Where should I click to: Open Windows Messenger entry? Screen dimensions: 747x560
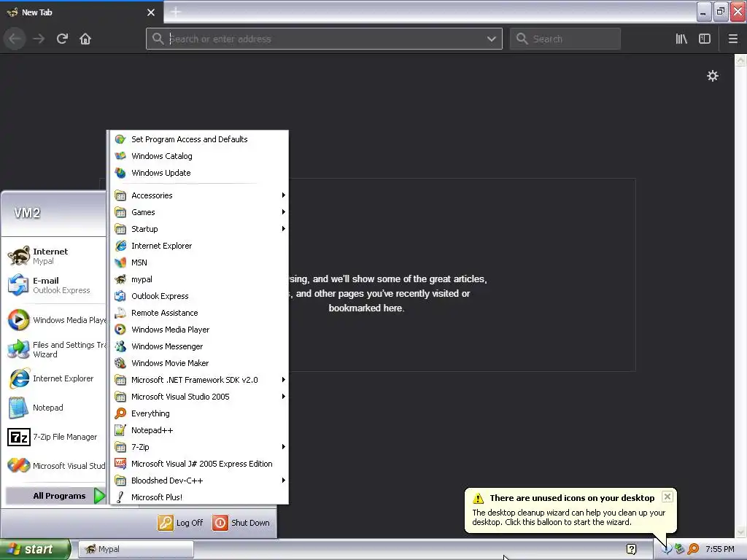coord(199,346)
